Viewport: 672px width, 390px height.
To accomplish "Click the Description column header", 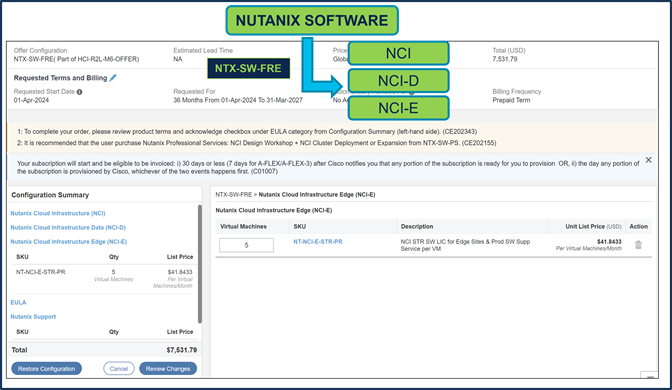I will coord(417,226).
